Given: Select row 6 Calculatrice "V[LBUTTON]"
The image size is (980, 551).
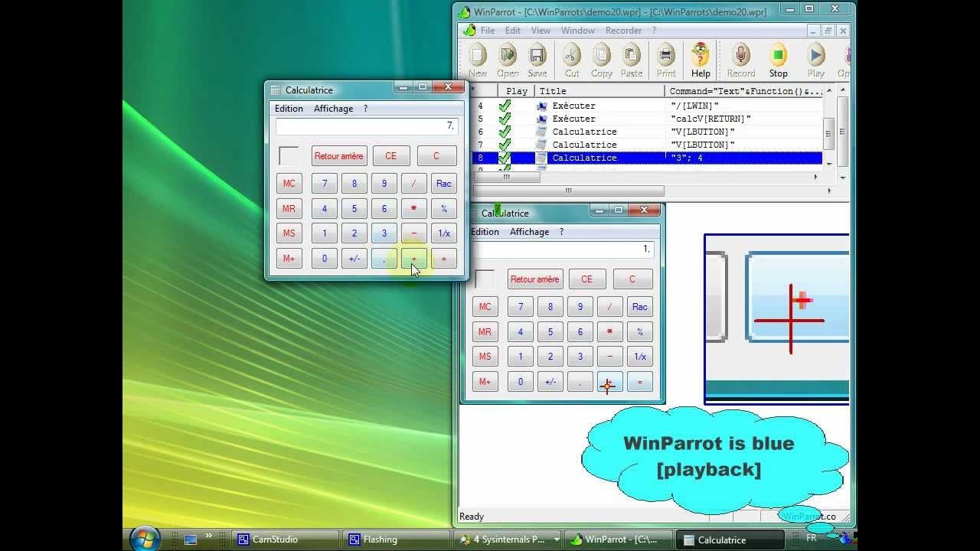Looking at the screenshot, I should click(648, 132).
